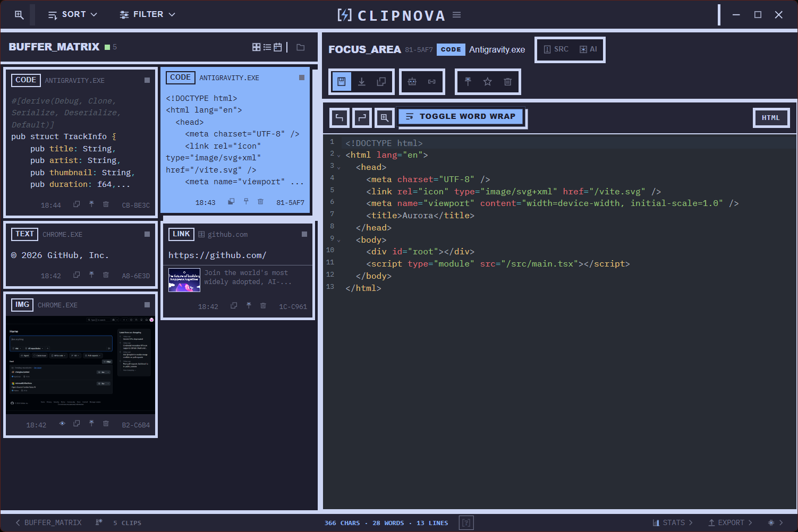Click the download icon in the focus toolbar
Screen dimensions: 798x532
coord(362,82)
